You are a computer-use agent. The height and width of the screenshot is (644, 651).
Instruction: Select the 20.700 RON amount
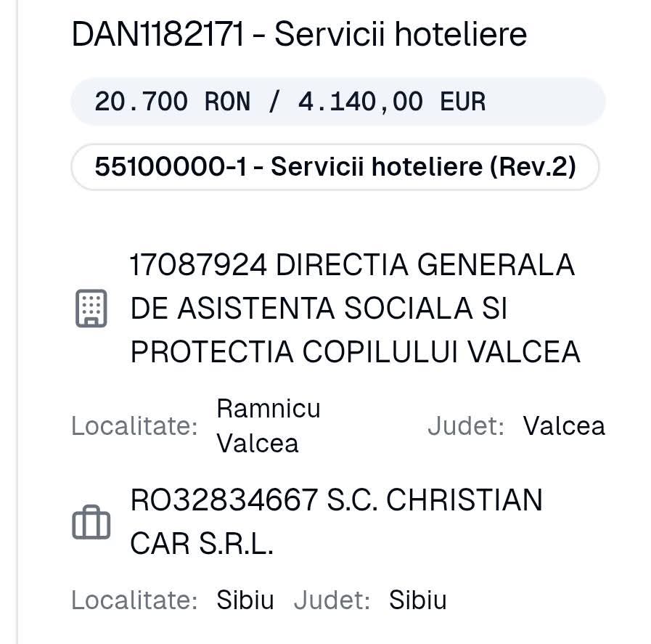pos(172,102)
